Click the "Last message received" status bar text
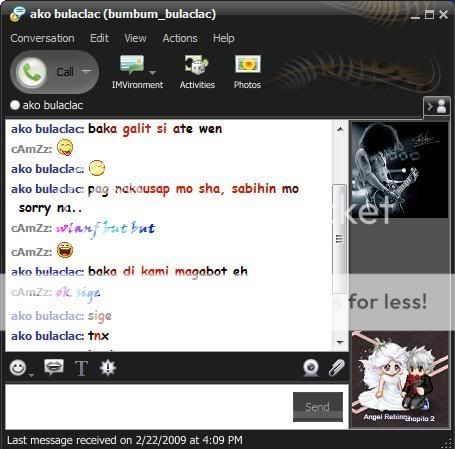Viewport: 455px width, 449px height. click(x=125, y=440)
